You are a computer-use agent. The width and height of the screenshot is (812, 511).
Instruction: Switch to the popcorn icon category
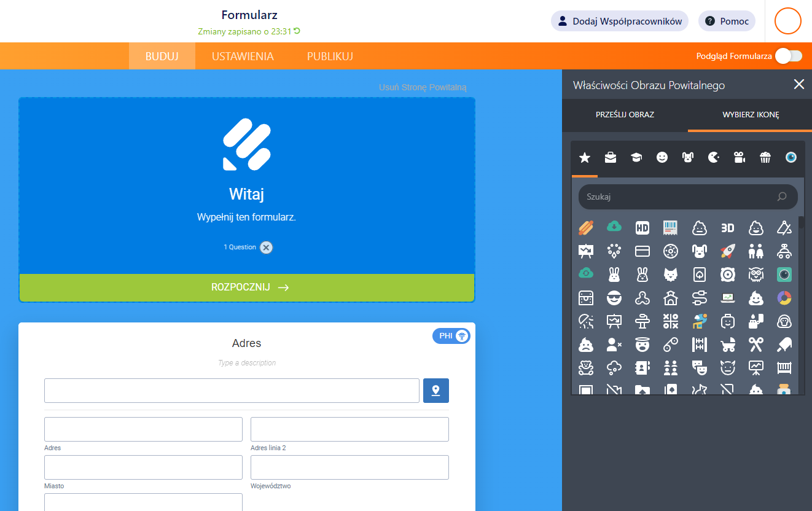tap(765, 158)
